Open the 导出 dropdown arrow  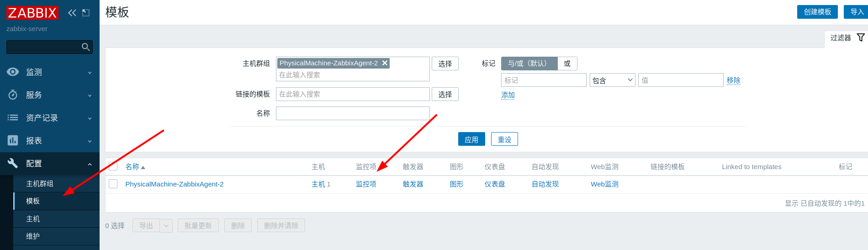166,225
